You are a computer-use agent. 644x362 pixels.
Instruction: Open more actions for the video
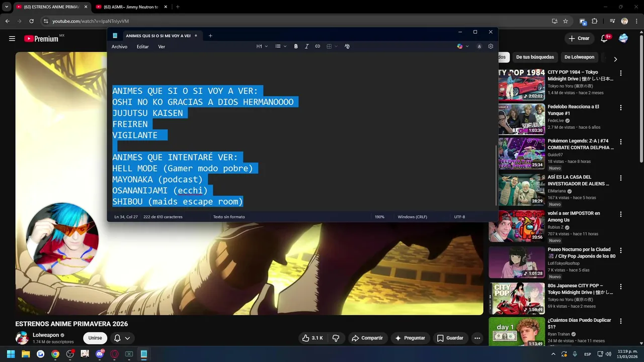477,338
